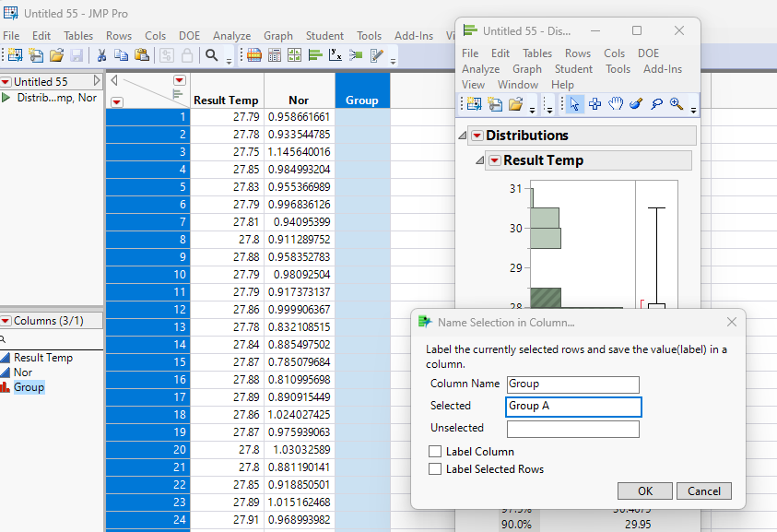Click the green bars icon in table corner
The width and height of the screenshot is (777, 532).
point(177,94)
